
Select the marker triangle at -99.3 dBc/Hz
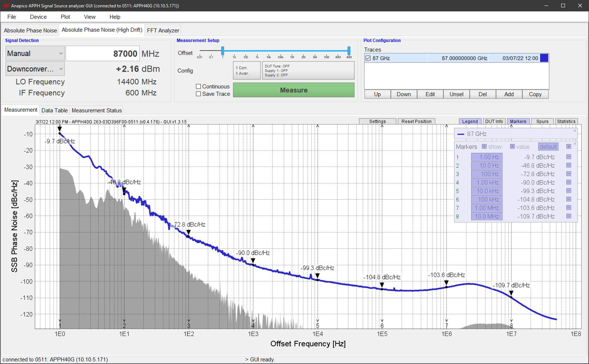pos(318,276)
